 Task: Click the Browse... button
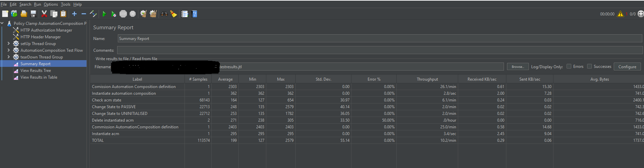(x=518, y=67)
